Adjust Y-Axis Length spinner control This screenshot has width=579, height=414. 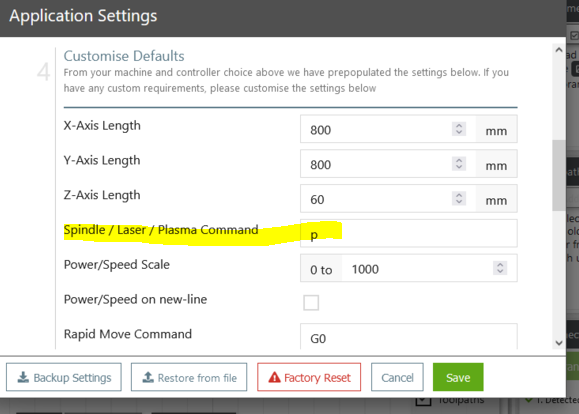coord(459,164)
